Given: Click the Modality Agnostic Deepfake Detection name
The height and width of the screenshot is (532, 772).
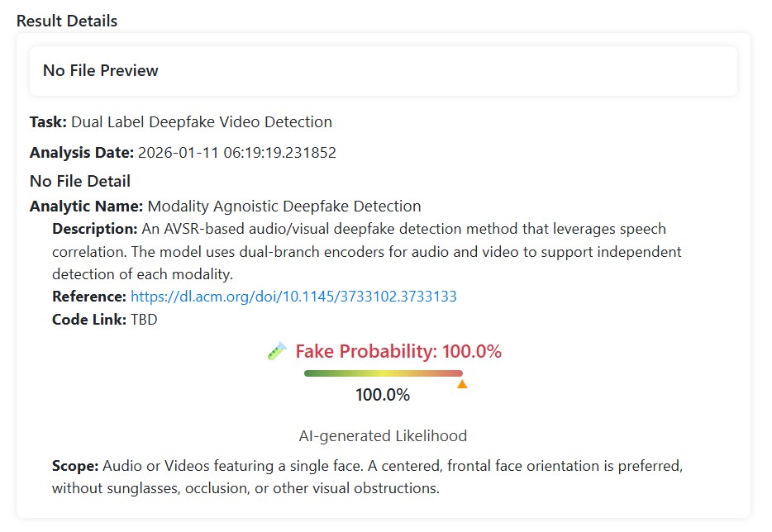Looking at the screenshot, I should click(284, 206).
